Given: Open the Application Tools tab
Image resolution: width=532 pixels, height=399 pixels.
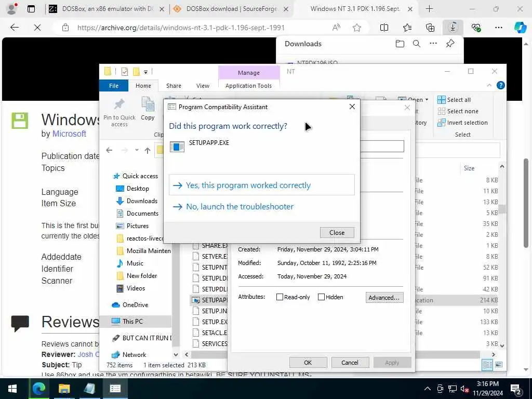Looking at the screenshot, I should (x=249, y=86).
